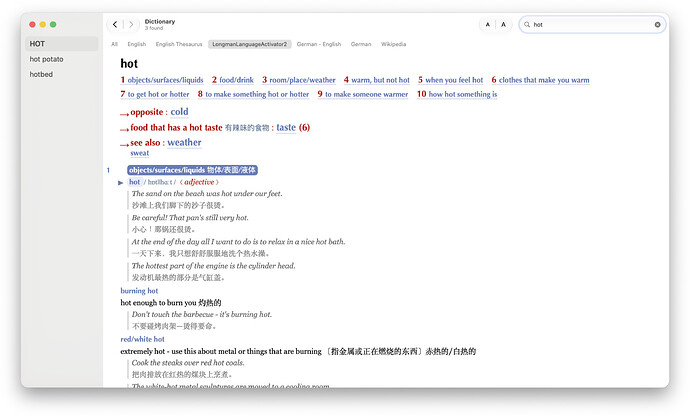Open section 1 objects/surfaces/liquids link
Viewport: 690px width, 417px height.
(x=165, y=80)
